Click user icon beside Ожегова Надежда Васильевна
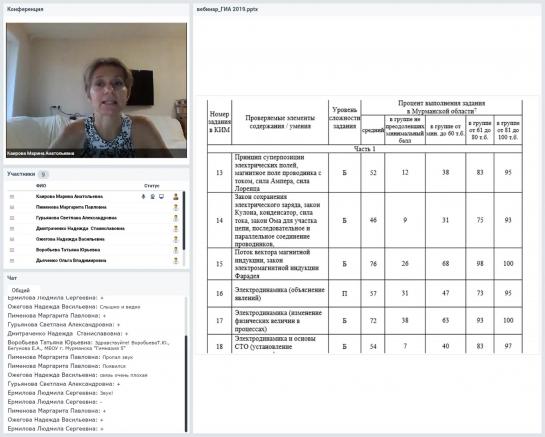 (176, 239)
